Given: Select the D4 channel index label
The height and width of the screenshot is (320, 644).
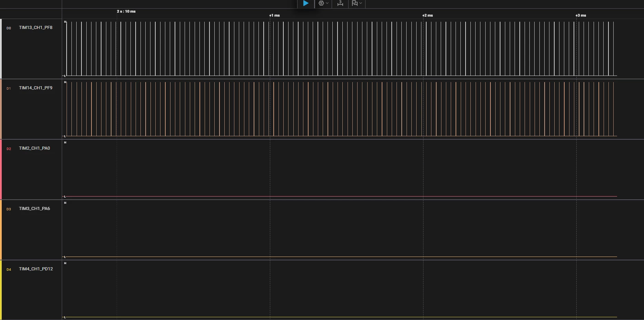Looking at the screenshot, I should click(9, 270).
